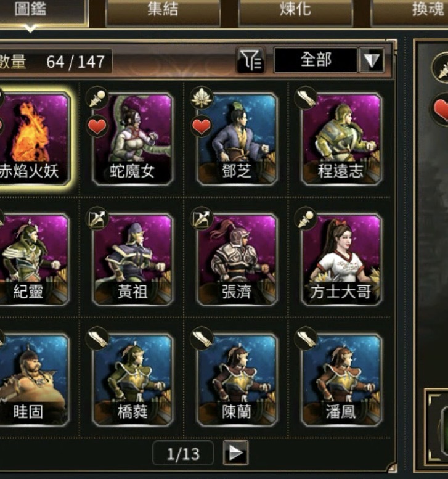Screen dimensions: 448x479
Task: Switch to the 集結 tab
Action: [x=163, y=11]
